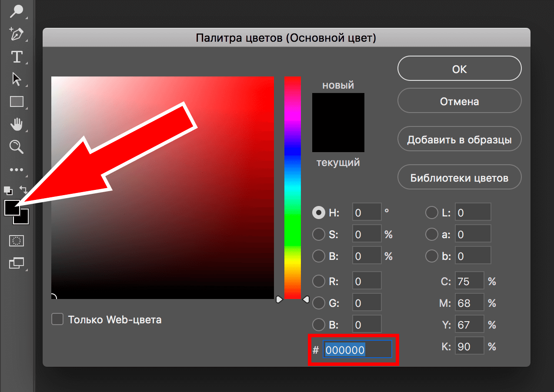The image size is (554, 392).
Task: Choose the L lightness radio button
Action: 431,213
